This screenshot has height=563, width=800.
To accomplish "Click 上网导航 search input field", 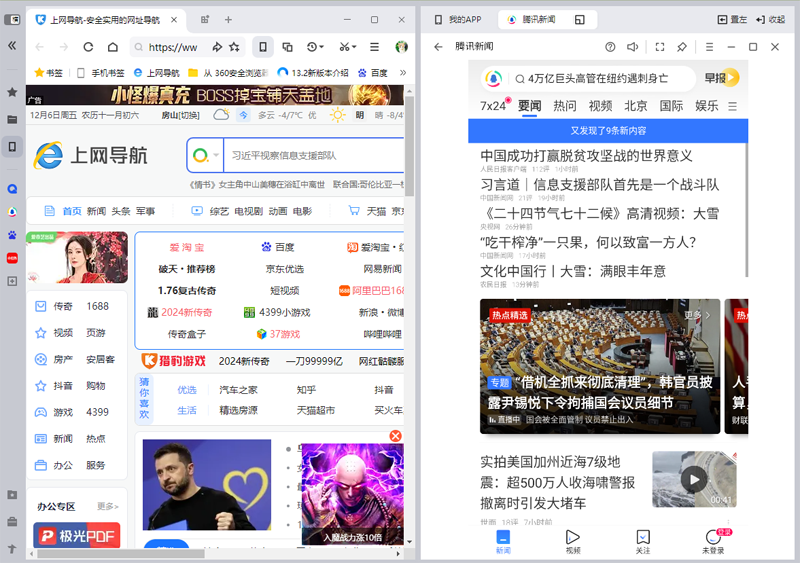I will point(314,155).
